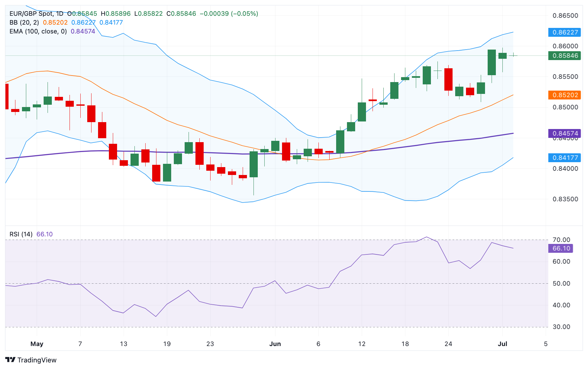Click the TradingView brand text link

37,360
